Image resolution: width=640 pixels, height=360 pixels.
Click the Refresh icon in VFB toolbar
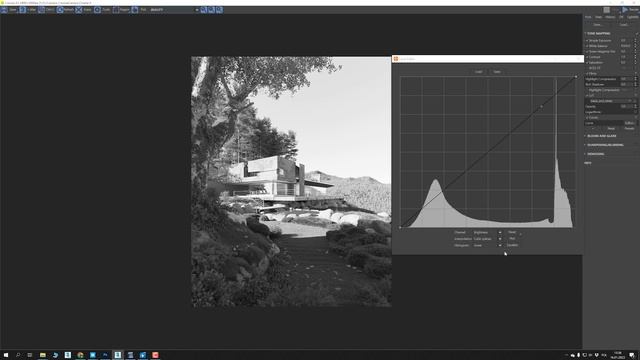60,9
